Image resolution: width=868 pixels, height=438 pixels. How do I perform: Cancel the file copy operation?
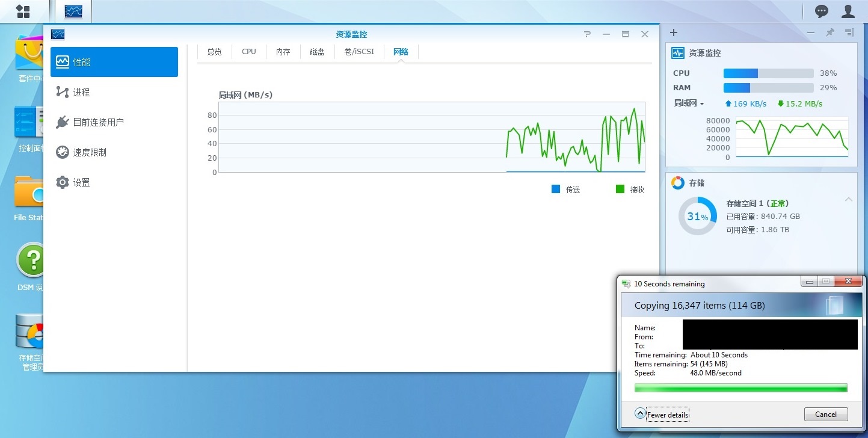pyautogui.click(x=825, y=414)
